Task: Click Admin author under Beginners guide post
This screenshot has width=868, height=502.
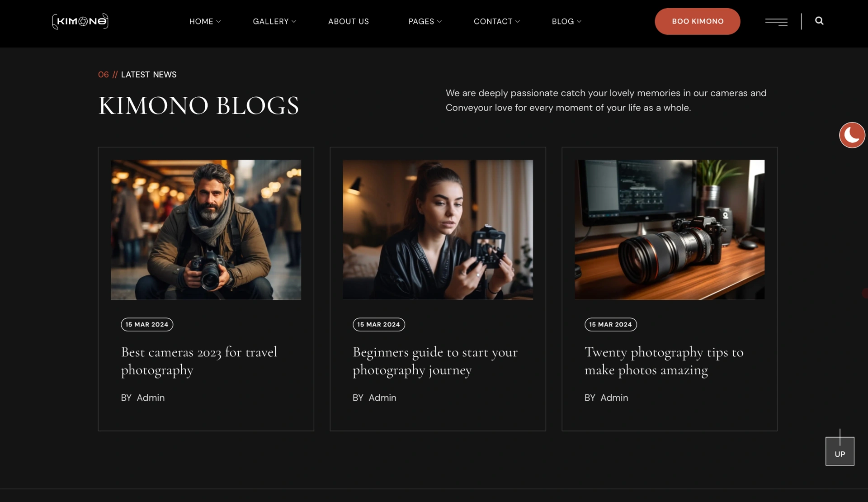Action: [x=382, y=398]
